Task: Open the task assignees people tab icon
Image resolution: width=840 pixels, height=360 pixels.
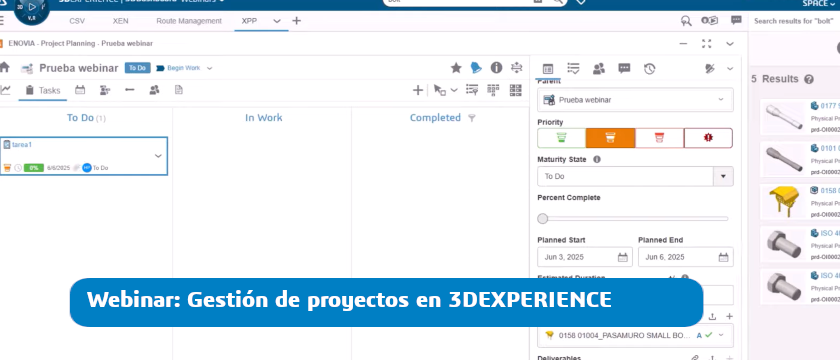Action: (x=599, y=68)
